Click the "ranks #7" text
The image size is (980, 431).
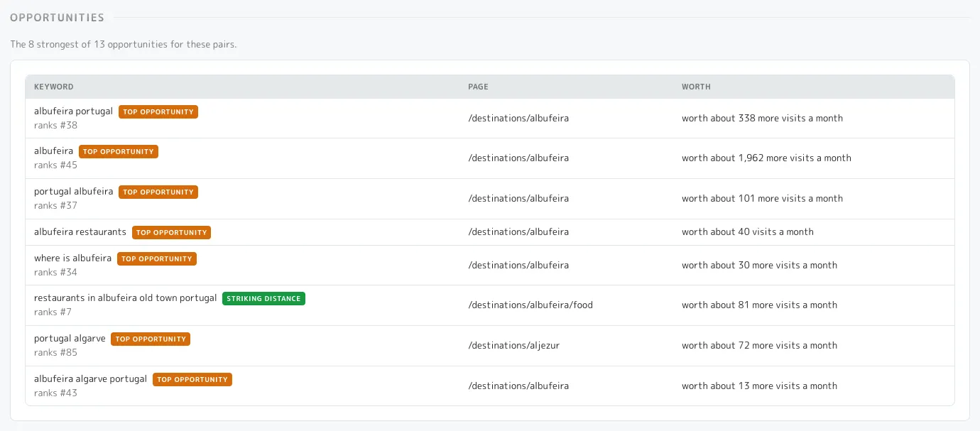coord(53,312)
